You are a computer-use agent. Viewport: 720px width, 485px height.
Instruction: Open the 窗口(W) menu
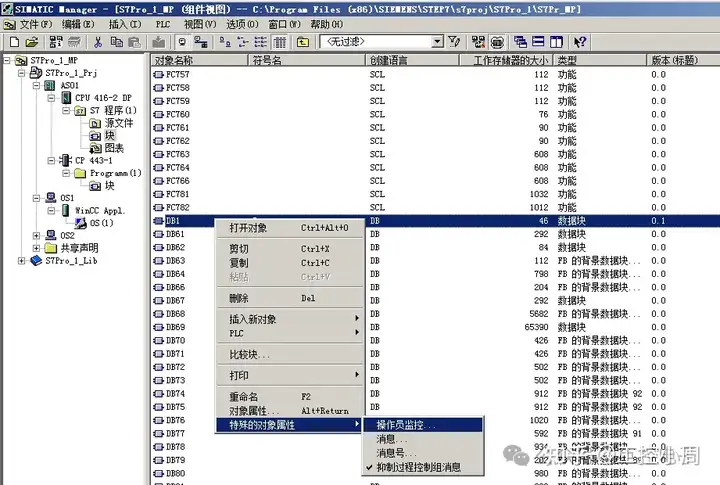pyautogui.click(x=285, y=24)
